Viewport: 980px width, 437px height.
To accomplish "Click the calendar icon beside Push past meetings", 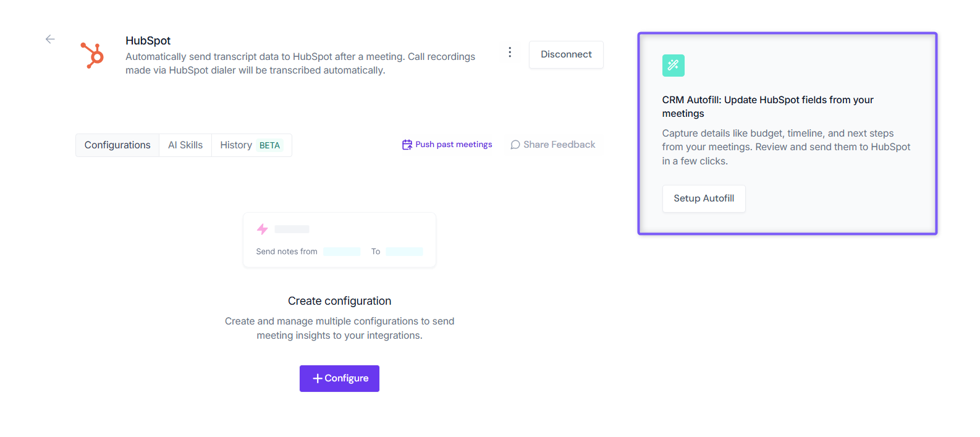I will (407, 145).
